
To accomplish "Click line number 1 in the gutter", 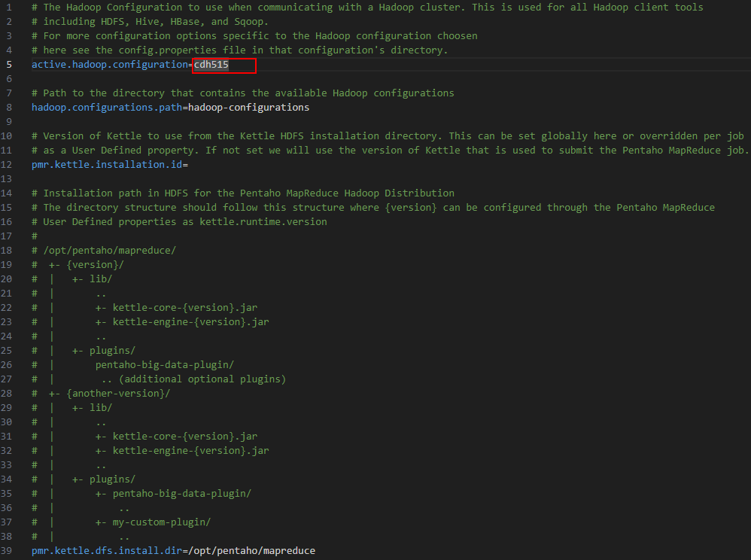I will click(x=9, y=7).
